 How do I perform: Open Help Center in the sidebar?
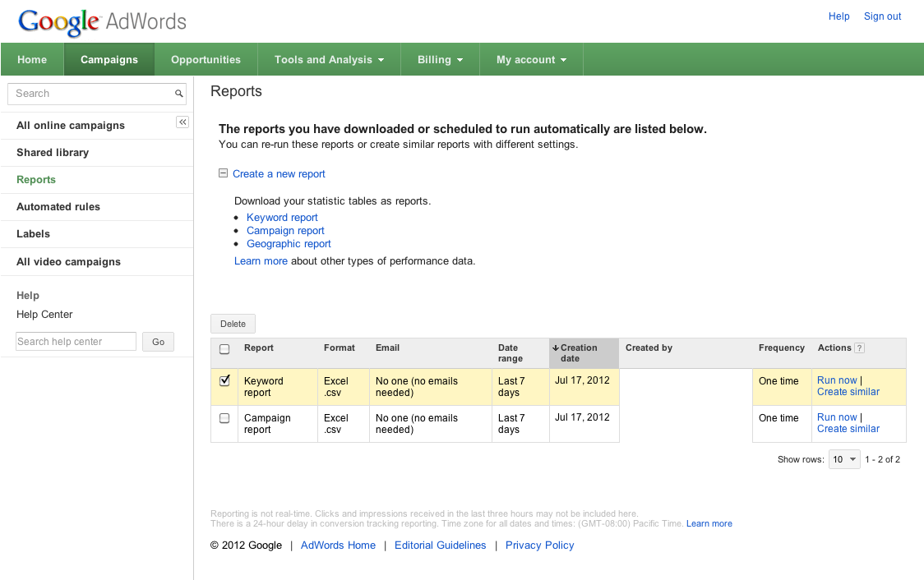[44, 315]
